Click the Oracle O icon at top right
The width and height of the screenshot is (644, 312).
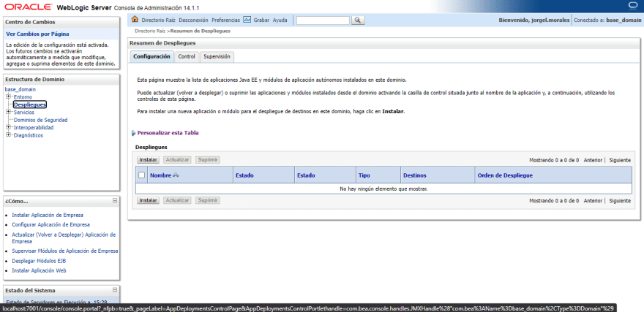pos(634,5)
